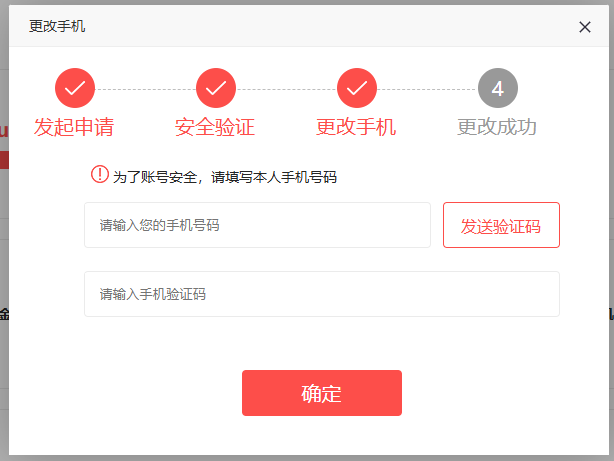This screenshot has width=614, height=461.
Task: Focus the 请输入您的手机号码 phone field
Action: 257,225
